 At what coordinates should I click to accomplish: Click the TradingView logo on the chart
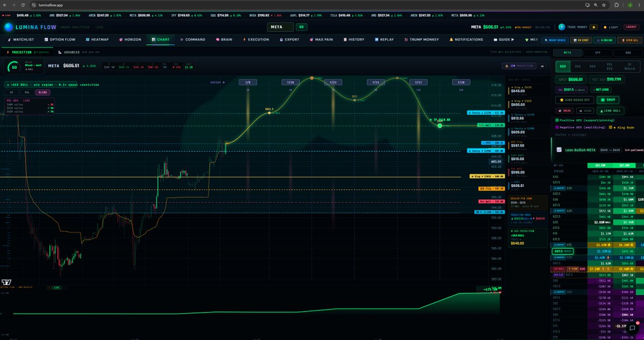(x=6, y=282)
